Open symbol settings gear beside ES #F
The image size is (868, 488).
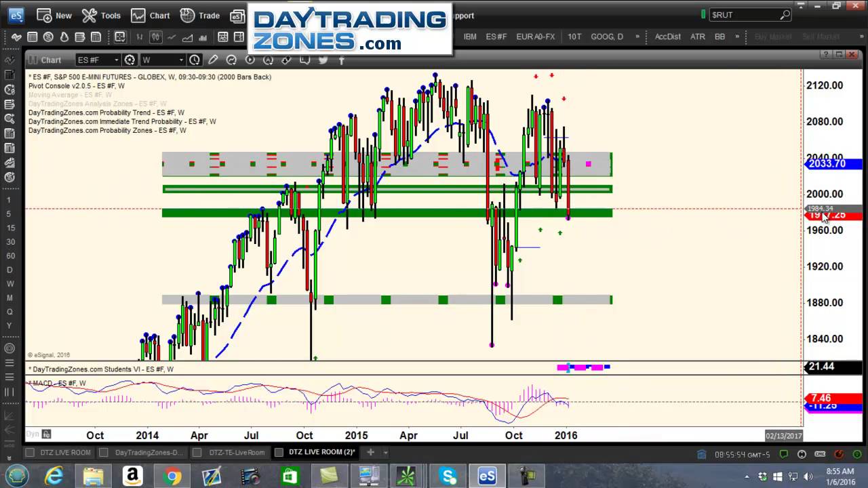[130, 60]
